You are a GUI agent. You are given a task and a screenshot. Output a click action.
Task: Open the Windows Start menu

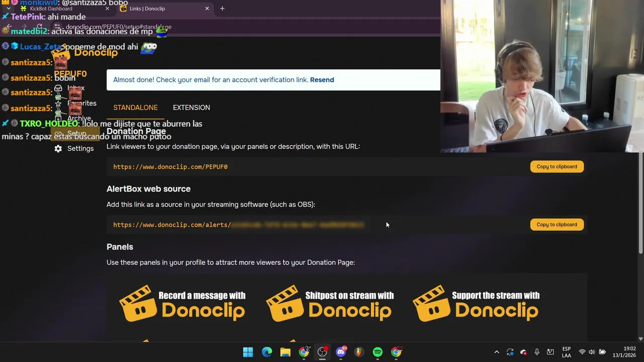coord(248,352)
